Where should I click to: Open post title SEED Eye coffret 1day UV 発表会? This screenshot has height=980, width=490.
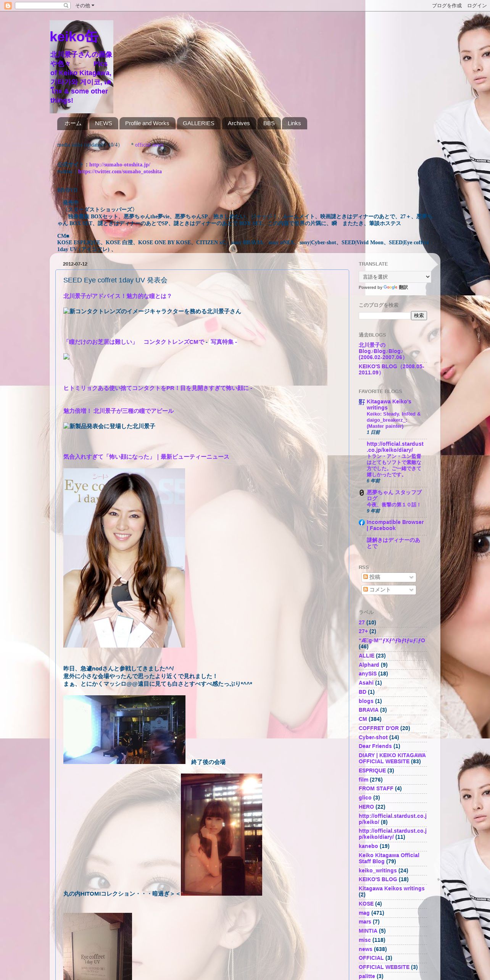(115, 280)
